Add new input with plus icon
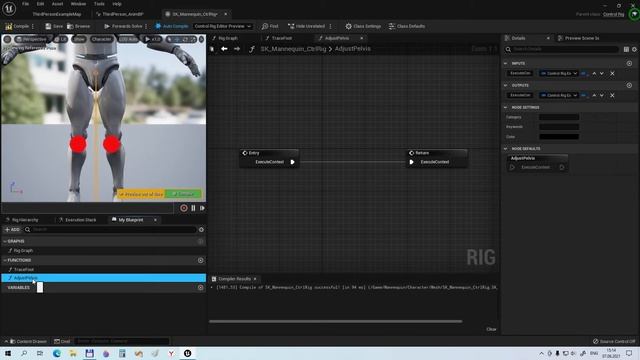 click(x=629, y=63)
